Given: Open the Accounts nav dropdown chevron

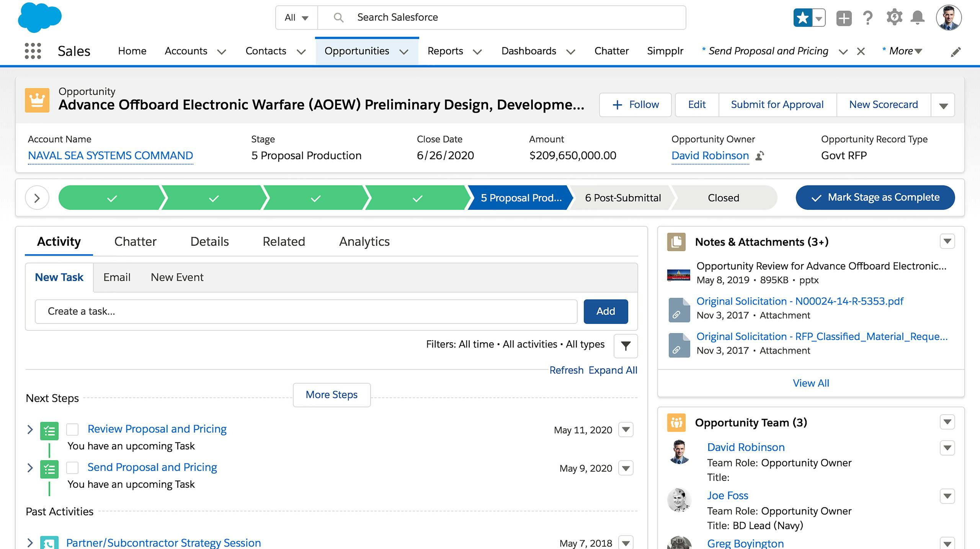Looking at the screenshot, I should coord(222,52).
